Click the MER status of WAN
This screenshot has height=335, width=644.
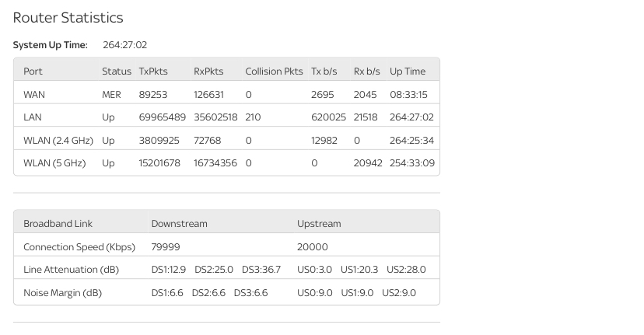pos(111,95)
